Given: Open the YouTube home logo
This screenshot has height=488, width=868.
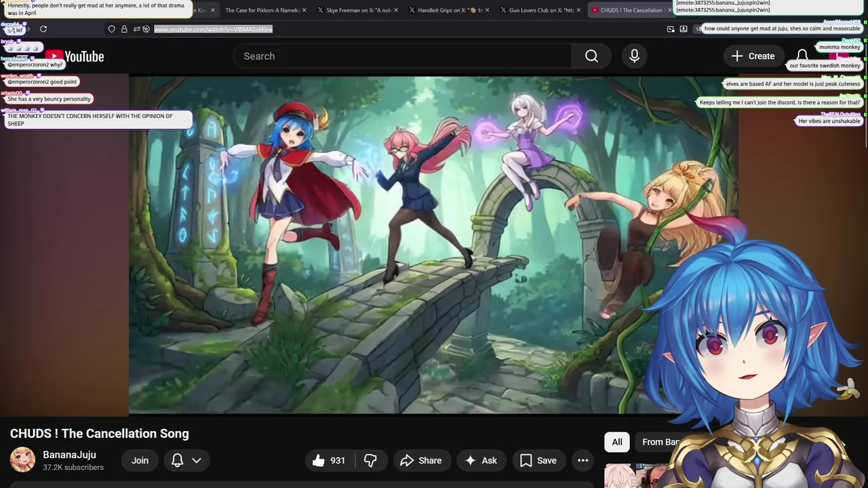Looking at the screenshot, I should 75,56.
